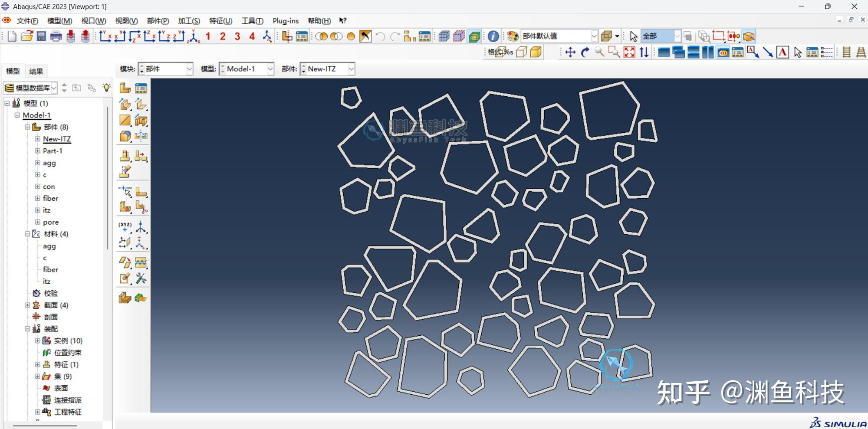The width and height of the screenshot is (868, 429).
Task: Click the Save Model Database icon
Action: coord(41,36)
